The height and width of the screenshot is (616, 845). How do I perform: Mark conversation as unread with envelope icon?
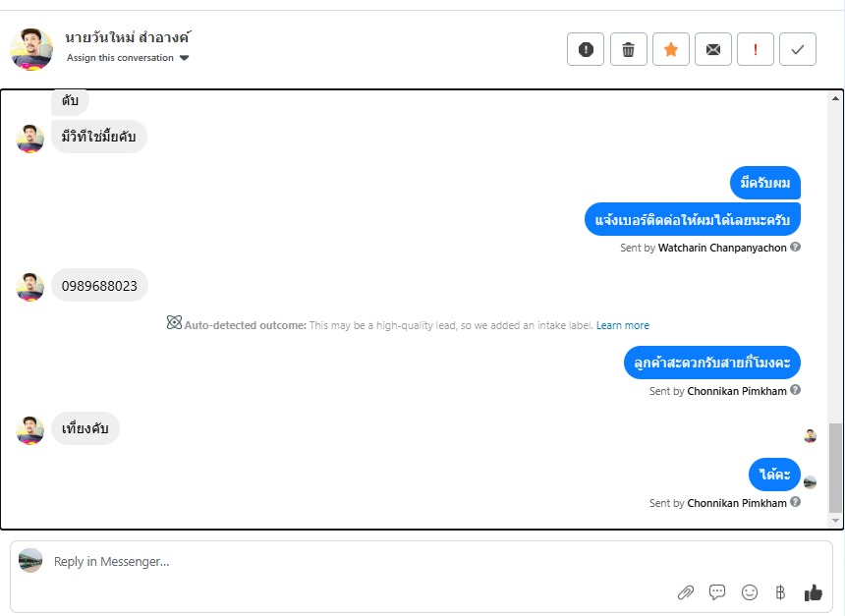[713, 49]
